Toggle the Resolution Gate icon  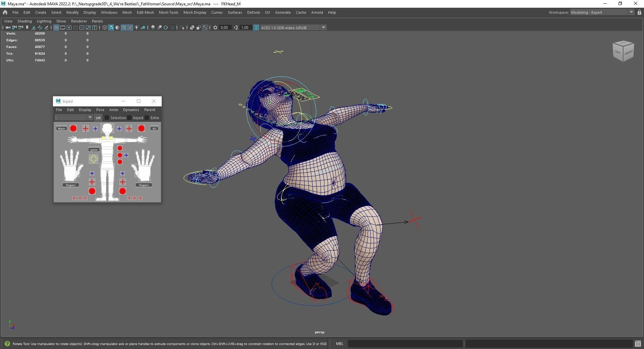tap(69, 28)
